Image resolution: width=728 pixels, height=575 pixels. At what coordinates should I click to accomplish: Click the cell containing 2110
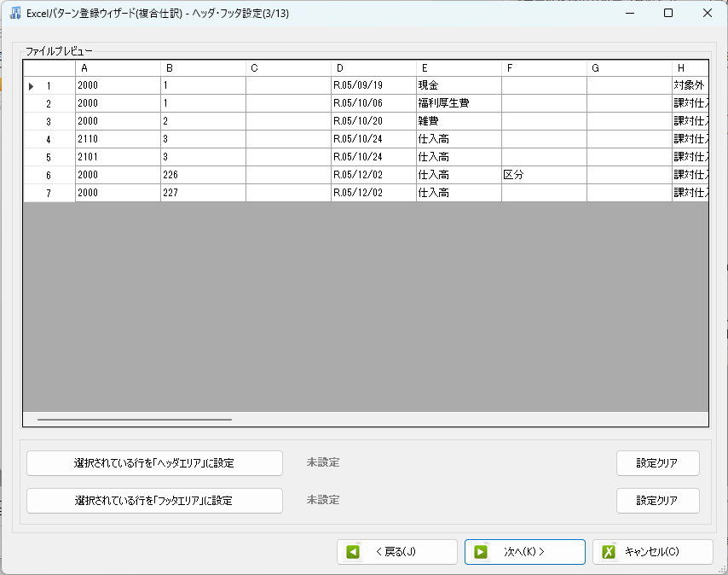(x=117, y=140)
